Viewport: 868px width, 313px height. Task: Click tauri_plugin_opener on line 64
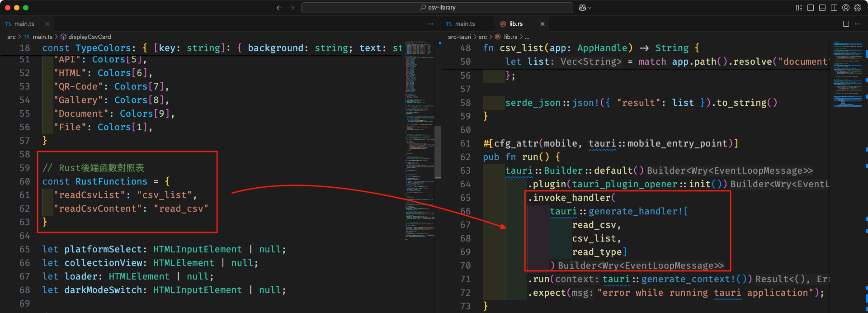coord(625,184)
